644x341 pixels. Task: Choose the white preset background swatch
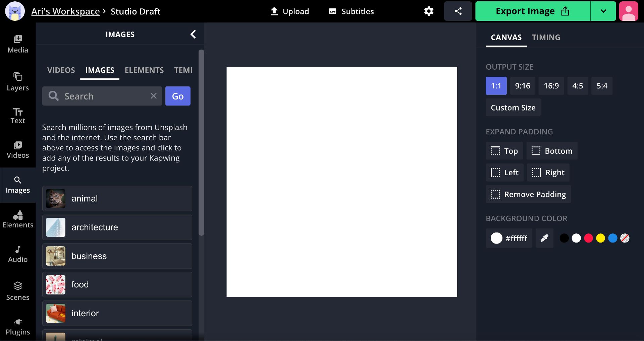[576, 238]
